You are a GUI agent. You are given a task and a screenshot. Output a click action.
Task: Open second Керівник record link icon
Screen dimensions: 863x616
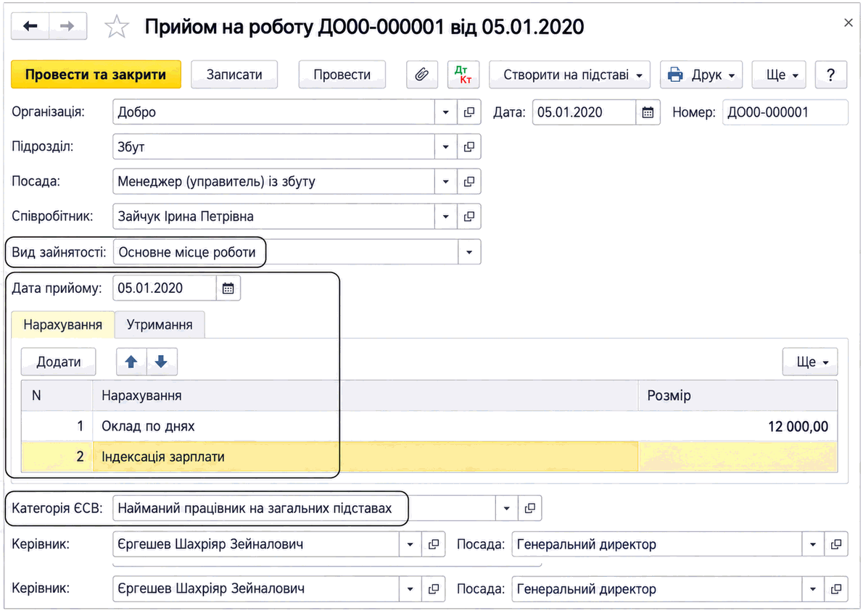[x=434, y=589]
